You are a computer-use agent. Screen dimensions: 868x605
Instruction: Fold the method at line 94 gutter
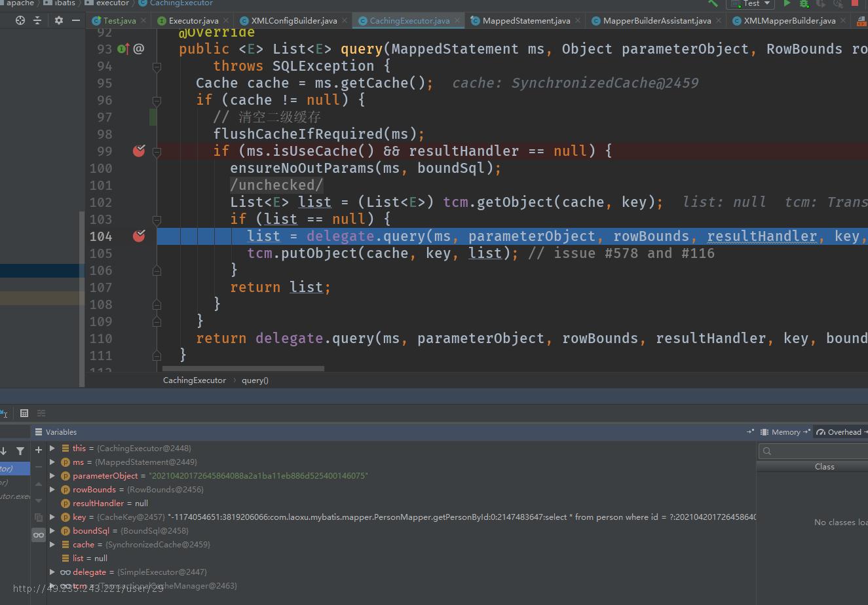157,66
